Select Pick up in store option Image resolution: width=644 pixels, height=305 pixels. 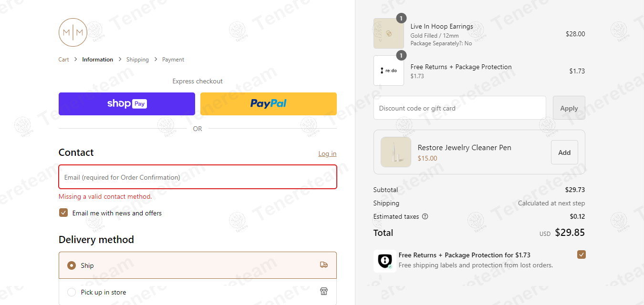click(x=72, y=292)
